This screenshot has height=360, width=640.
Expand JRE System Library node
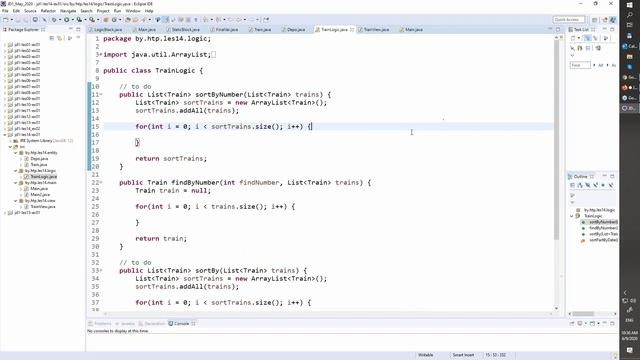pyautogui.click(x=11, y=141)
